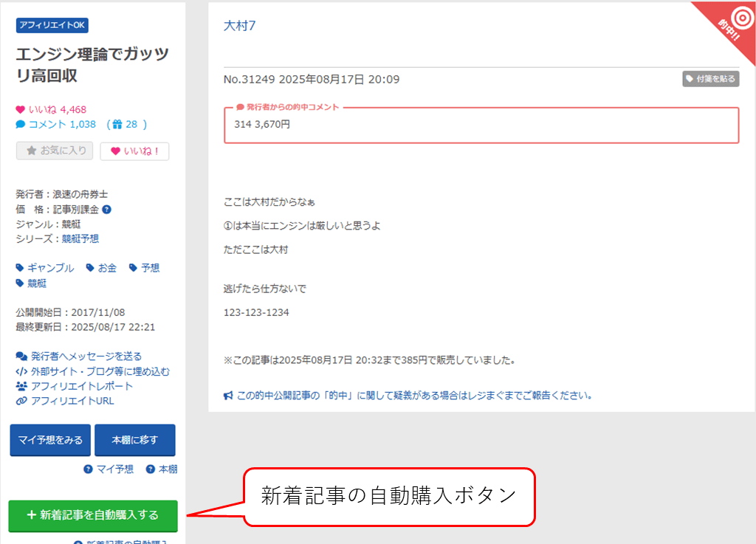Click 新着記事を自動購入する green button
Image resolution: width=756 pixels, height=544 pixels.
pos(93,515)
